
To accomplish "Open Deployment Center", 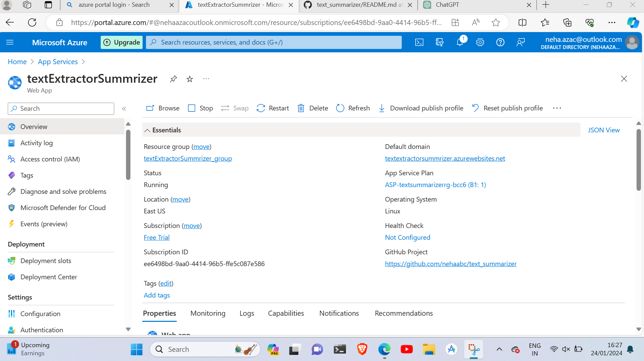I will (62, 277).
